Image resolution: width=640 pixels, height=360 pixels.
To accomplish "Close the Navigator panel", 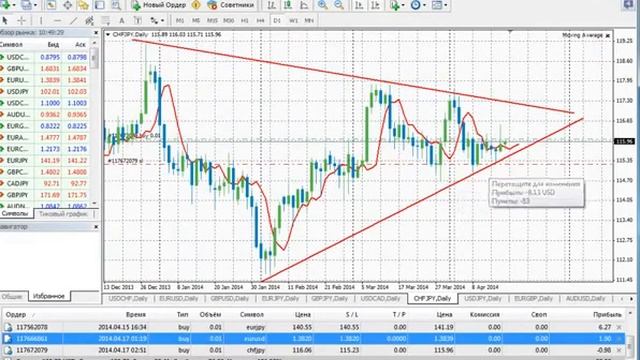I will [x=96, y=227].
